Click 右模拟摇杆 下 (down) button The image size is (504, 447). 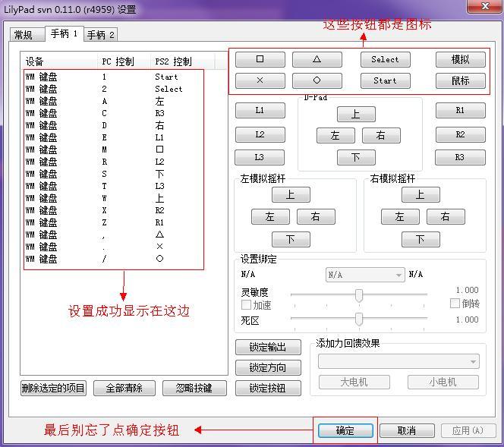pyautogui.click(x=421, y=239)
